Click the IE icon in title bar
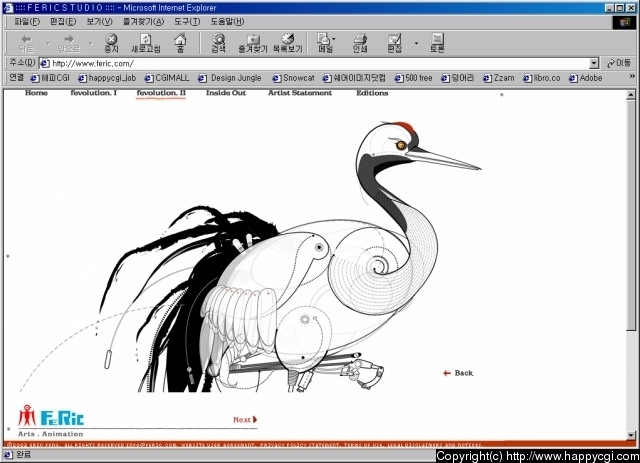 coord(8,7)
